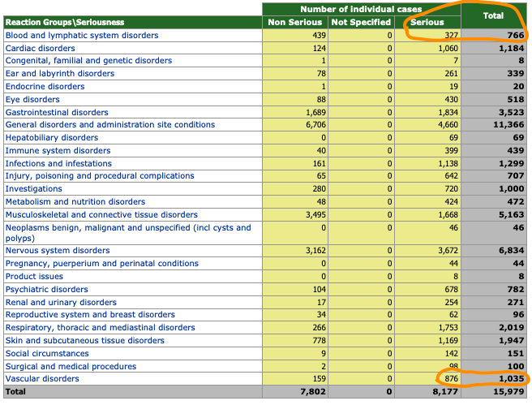This screenshot has height=405, width=532.
Task: Open General disorders and administration site conditions
Action: point(110,125)
